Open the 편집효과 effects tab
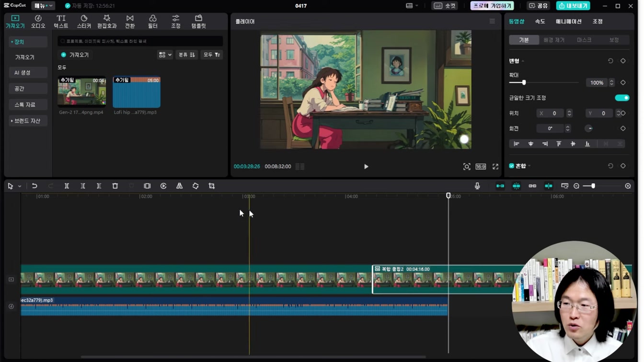This screenshot has height=362, width=644. click(107, 22)
